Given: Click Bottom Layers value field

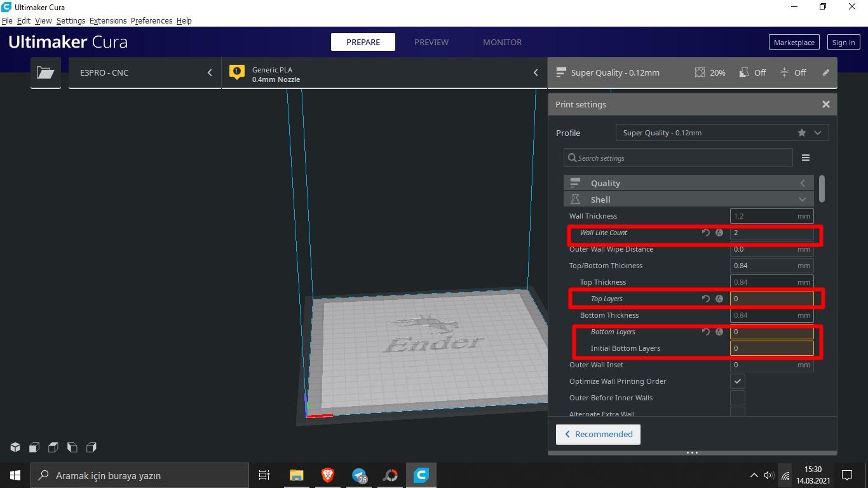Looking at the screenshot, I should (771, 332).
